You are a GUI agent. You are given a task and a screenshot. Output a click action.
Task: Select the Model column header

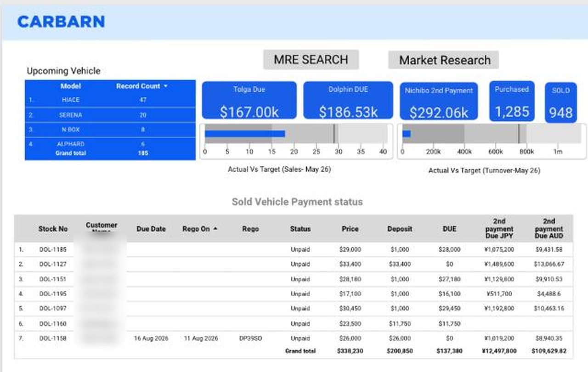pos(71,86)
